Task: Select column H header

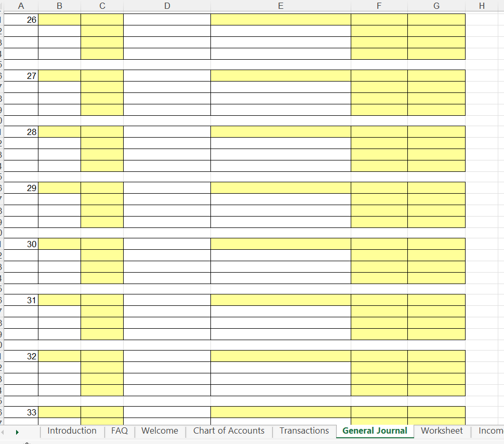Action: pyautogui.click(x=482, y=6)
